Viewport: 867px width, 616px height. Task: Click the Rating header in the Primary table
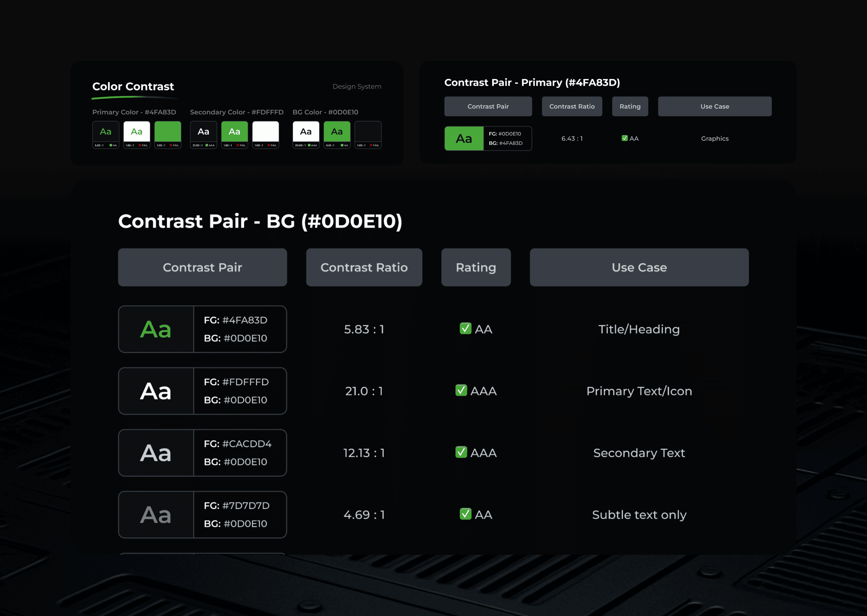tap(630, 107)
